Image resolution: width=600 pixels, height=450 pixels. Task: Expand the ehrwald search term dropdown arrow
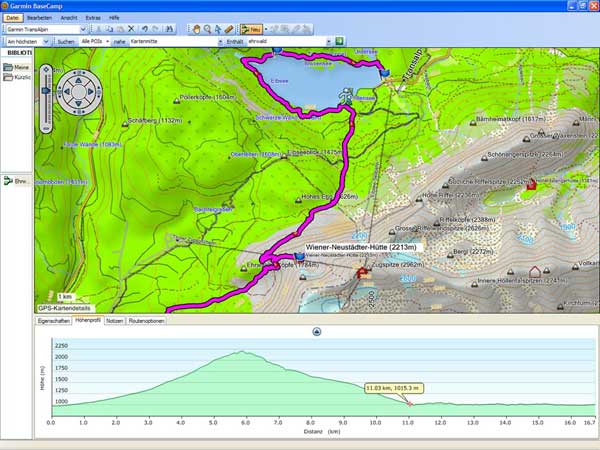pyautogui.click(x=329, y=41)
